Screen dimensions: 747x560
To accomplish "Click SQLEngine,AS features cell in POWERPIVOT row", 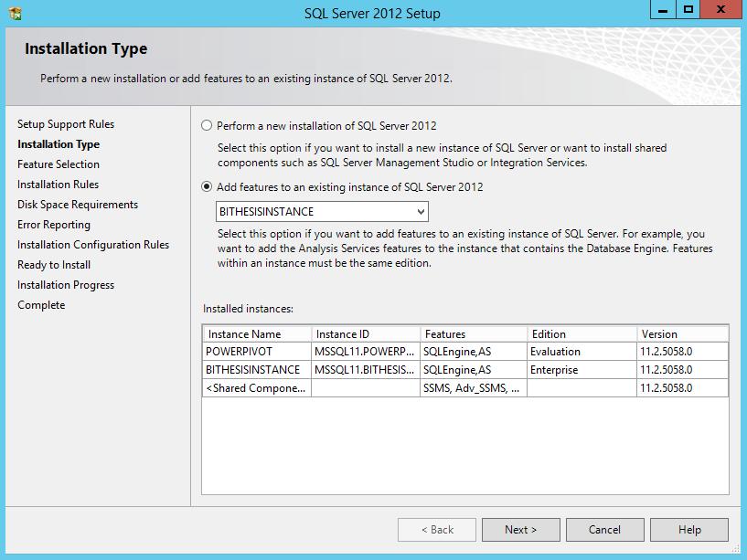I will pyautogui.click(x=474, y=352).
